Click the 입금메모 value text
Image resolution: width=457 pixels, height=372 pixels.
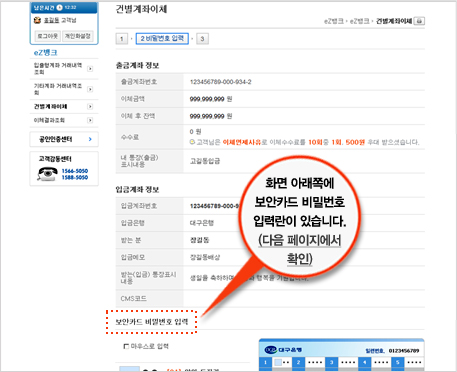(x=205, y=257)
